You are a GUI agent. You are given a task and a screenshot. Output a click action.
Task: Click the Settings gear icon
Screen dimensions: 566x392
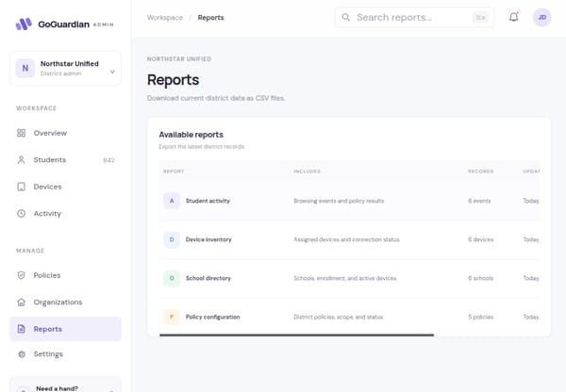point(22,354)
